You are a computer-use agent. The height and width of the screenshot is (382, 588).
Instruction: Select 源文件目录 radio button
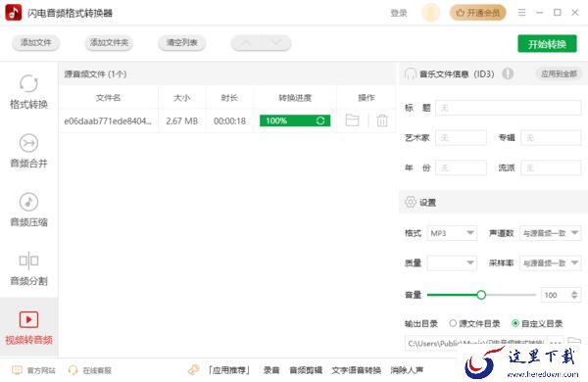pos(453,323)
